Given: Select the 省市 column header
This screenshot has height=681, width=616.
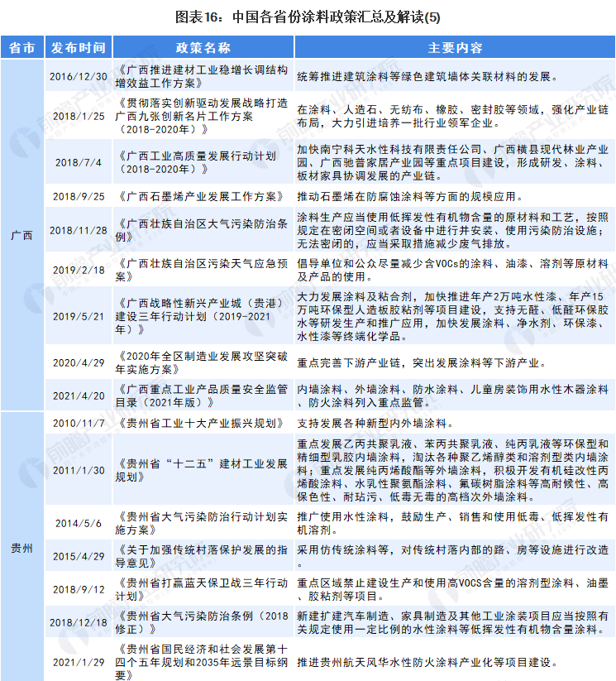Looking at the screenshot, I should 22,47.
